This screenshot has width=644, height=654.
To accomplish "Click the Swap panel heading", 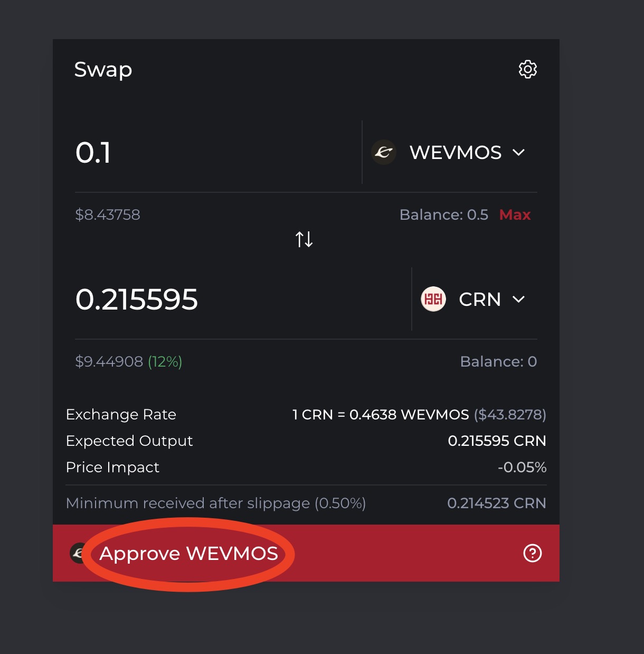I will [103, 69].
